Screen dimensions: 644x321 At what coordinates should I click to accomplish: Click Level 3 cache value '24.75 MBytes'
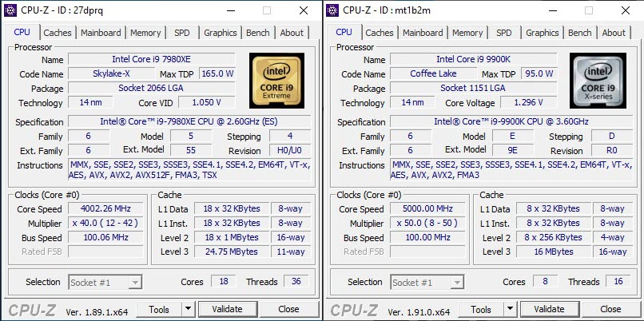click(232, 252)
